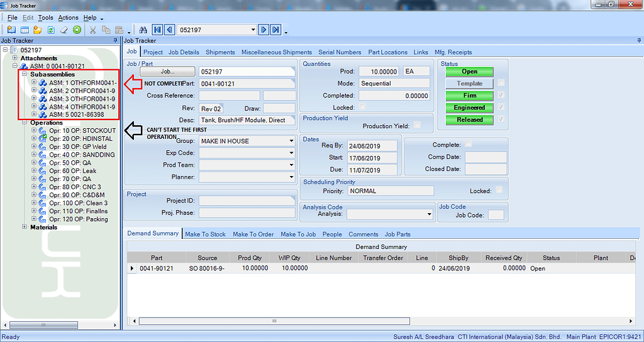Open the Tools menu
This screenshot has width=644, height=342.
click(x=45, y=18)
